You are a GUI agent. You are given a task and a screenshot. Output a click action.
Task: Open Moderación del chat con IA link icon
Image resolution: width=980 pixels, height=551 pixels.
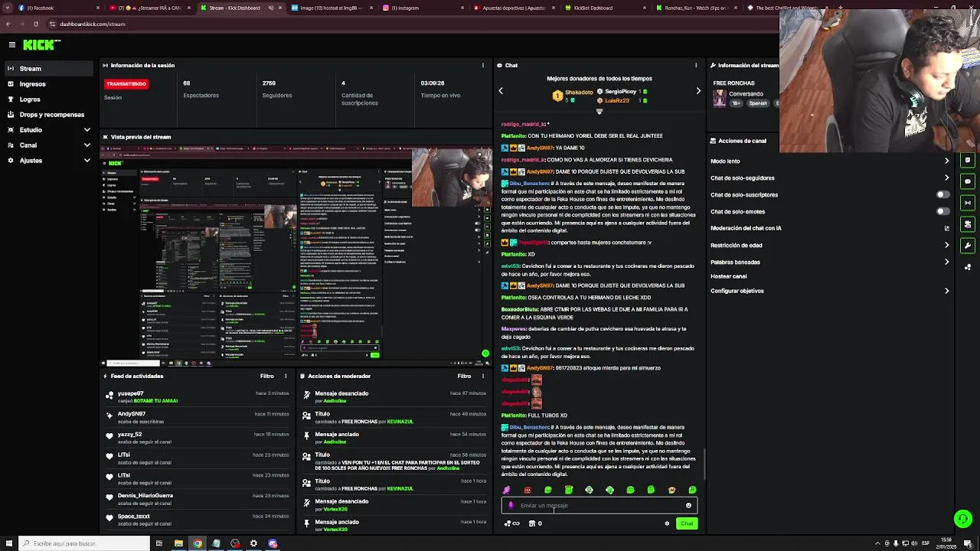coord(947,228)
